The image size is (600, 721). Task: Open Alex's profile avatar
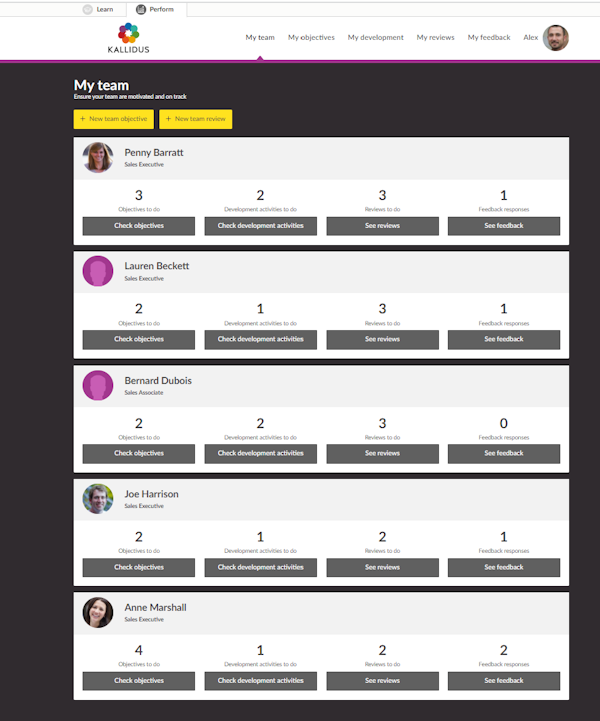555,38
